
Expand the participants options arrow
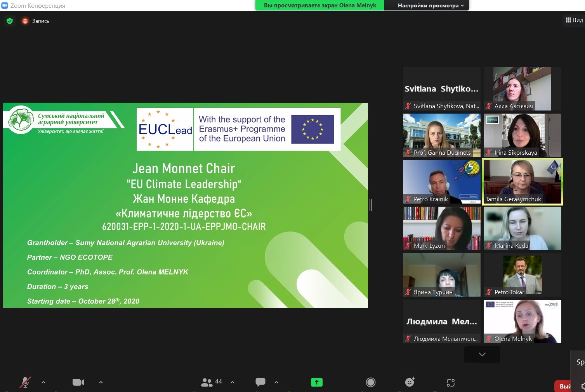coord(233,382)
